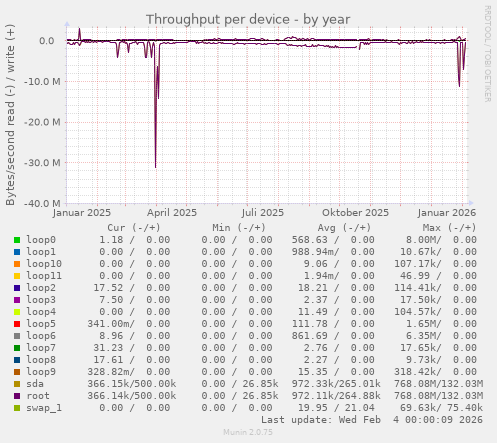Click the sda cur value '366.15k/500.00k'
This screenshot has height=443, width=497.
pos(132,384)
